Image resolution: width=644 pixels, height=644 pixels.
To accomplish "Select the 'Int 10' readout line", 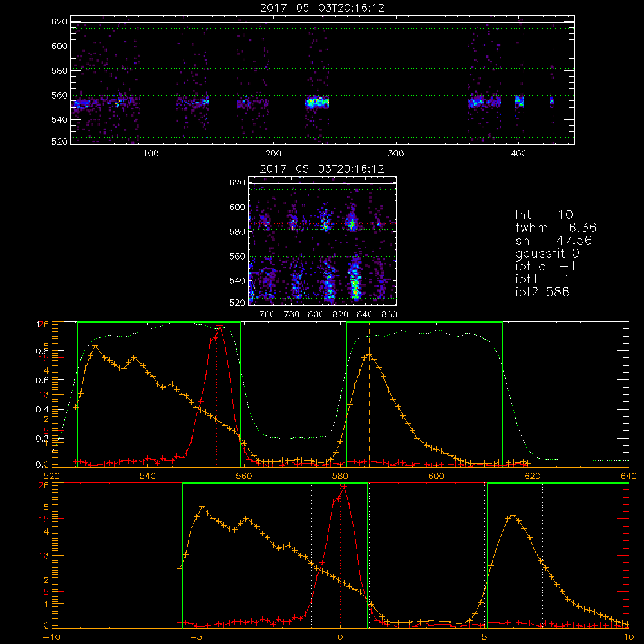I will point(544,215).
